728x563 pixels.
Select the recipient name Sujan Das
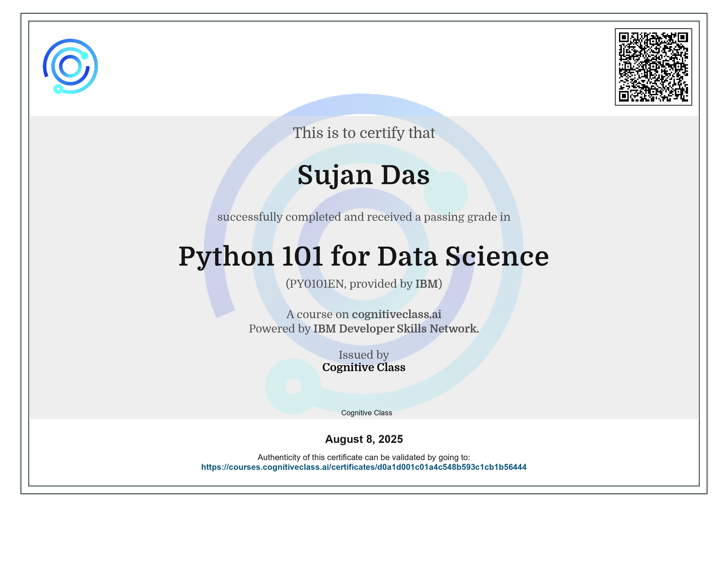coord(364,175)
